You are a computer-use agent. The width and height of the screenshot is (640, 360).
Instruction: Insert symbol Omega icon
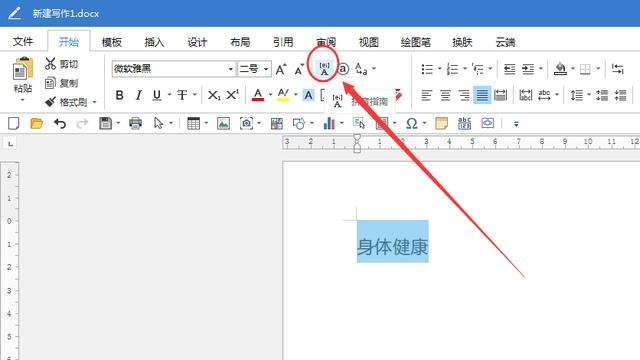tap(411, 123)
